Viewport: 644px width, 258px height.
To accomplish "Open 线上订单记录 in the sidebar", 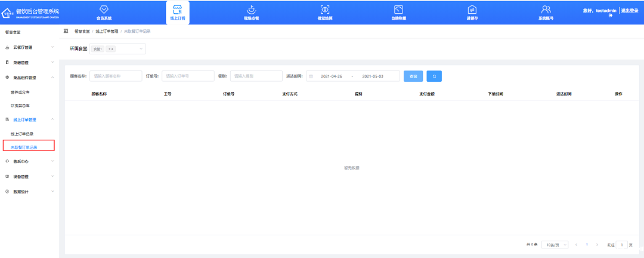I will pyautogui.click(x=23, y=134).
